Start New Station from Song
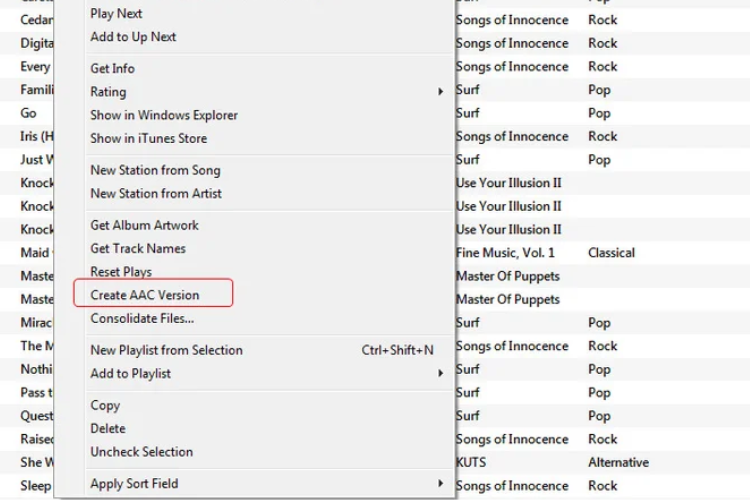 click(x=155, y=170)
